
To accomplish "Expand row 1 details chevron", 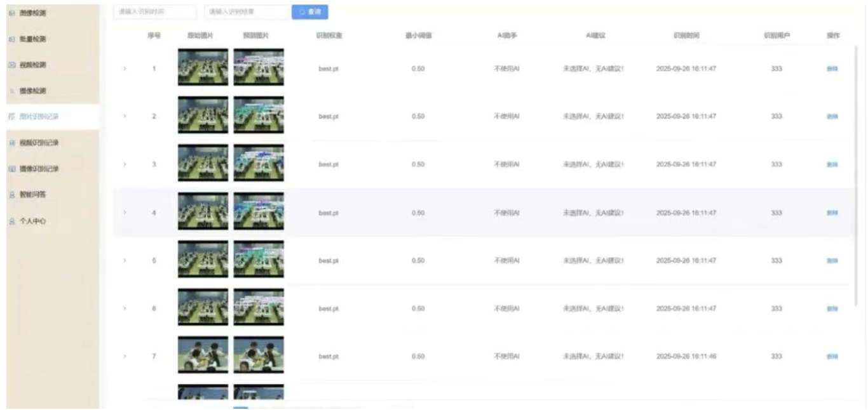I will [125, 68].
